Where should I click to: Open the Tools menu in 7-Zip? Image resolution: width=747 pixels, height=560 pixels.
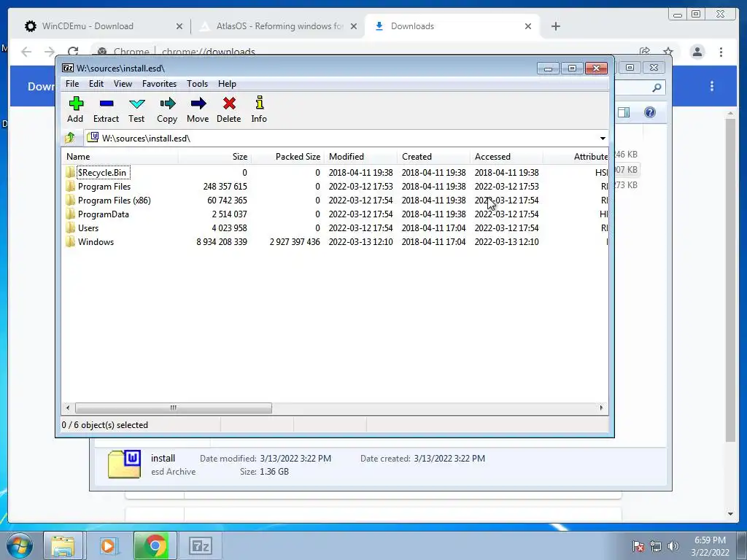(x=197, y=83)
